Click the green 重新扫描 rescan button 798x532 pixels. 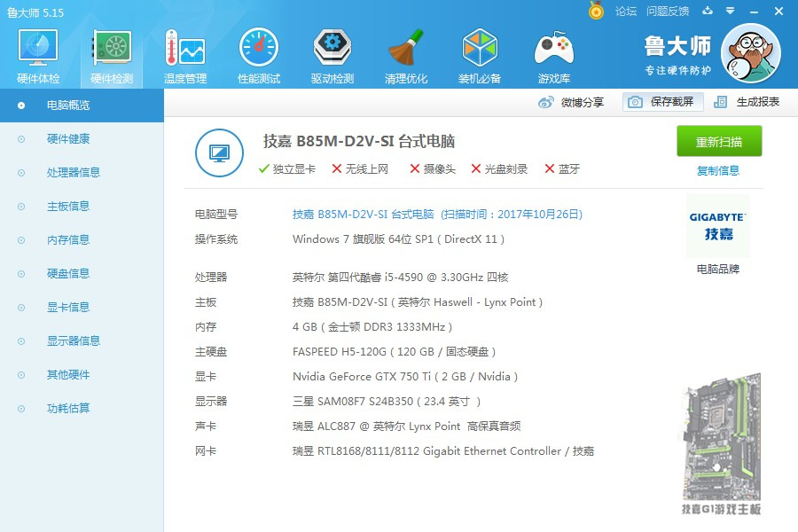tap(719, 141)
